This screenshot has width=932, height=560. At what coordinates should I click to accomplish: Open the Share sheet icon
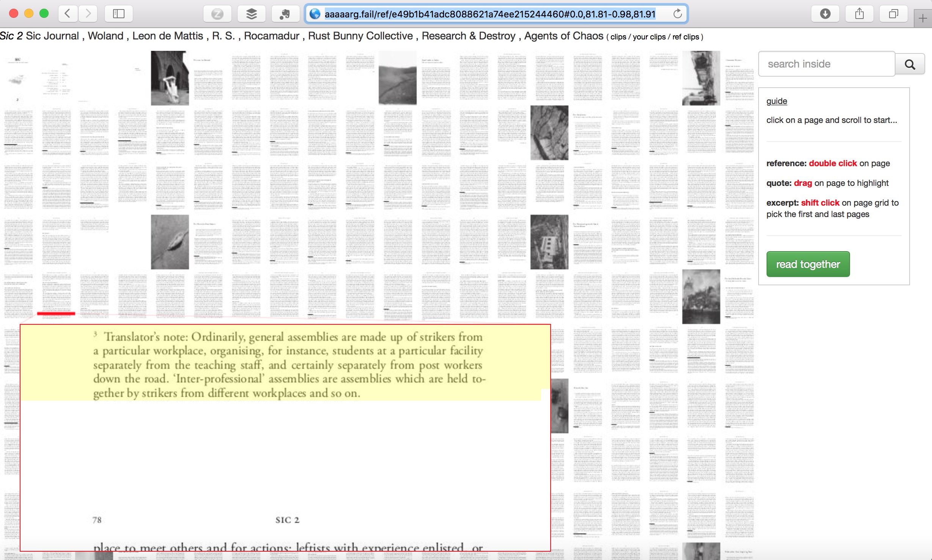click(x=860, y=14)
